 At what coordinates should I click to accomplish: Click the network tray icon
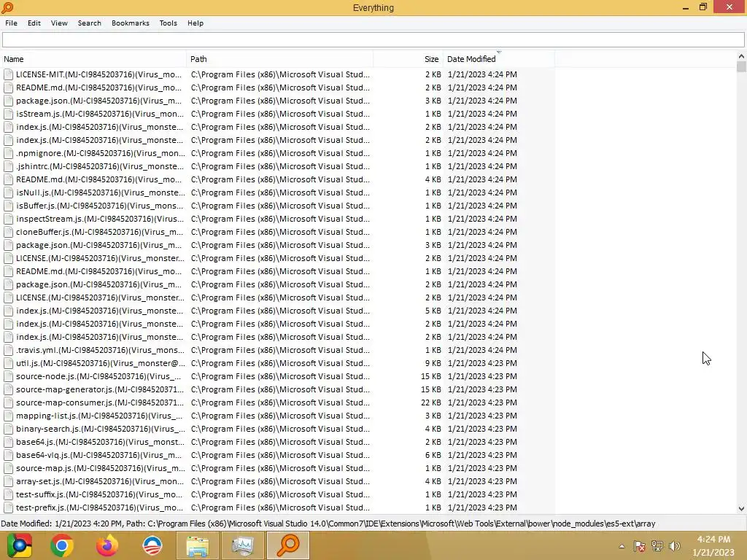tap(657, 546)
